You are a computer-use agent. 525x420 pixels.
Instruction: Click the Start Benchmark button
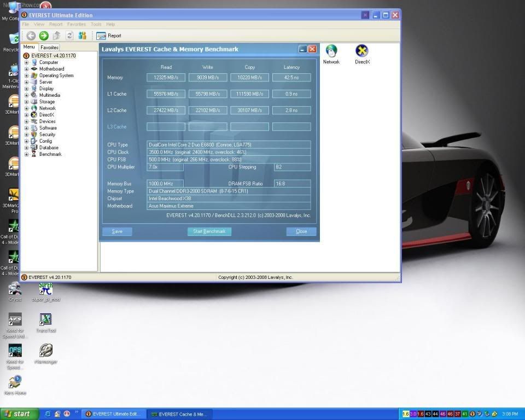click(x=209, y=231)
